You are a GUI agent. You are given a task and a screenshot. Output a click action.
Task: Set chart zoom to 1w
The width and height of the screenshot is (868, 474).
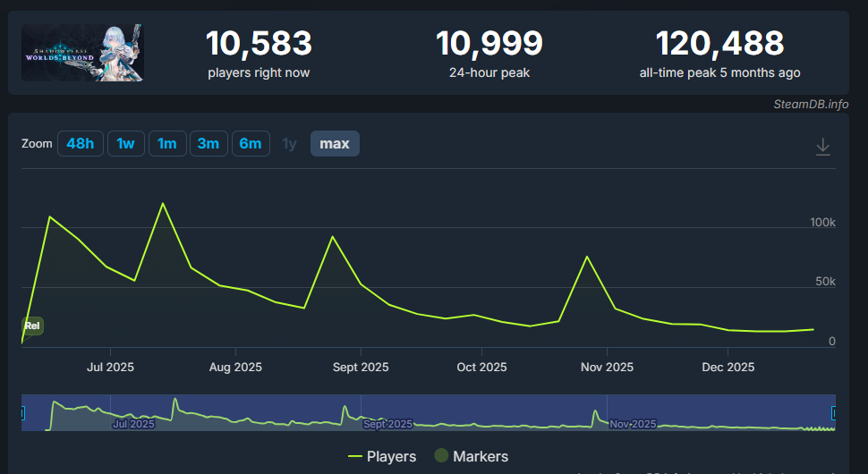[125, 144]
